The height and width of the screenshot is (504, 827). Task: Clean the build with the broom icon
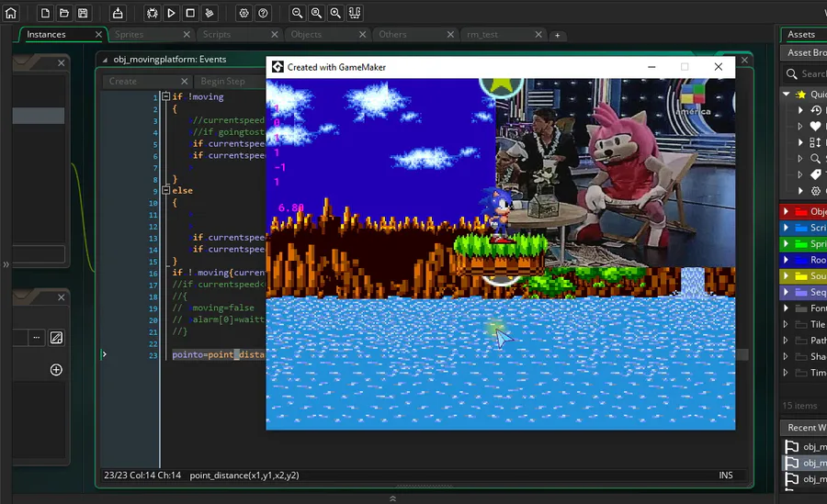click(x=210, y=13)
